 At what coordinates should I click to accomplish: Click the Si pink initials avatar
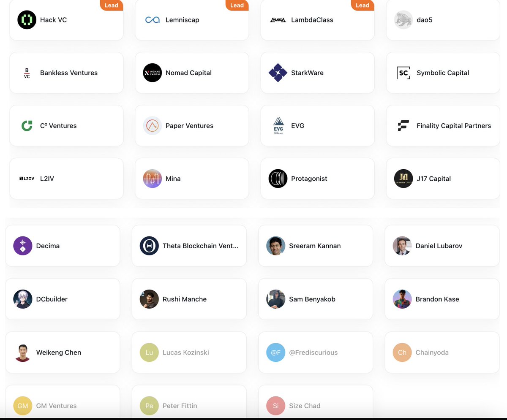coord(276,406)
